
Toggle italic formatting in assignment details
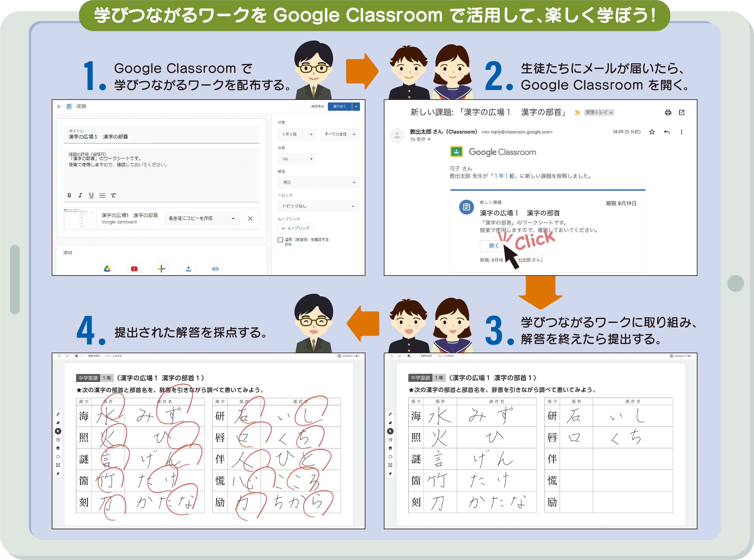(x=80, y=195)
